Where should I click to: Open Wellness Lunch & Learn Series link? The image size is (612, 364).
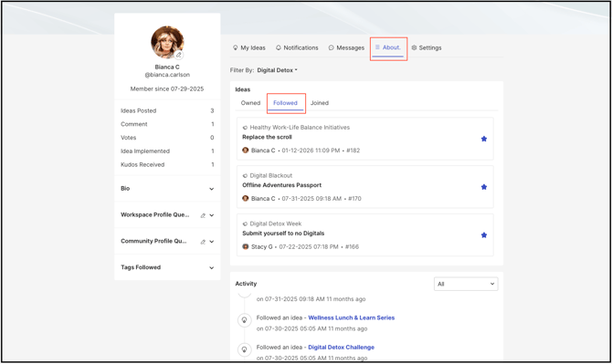click(352, 318)
